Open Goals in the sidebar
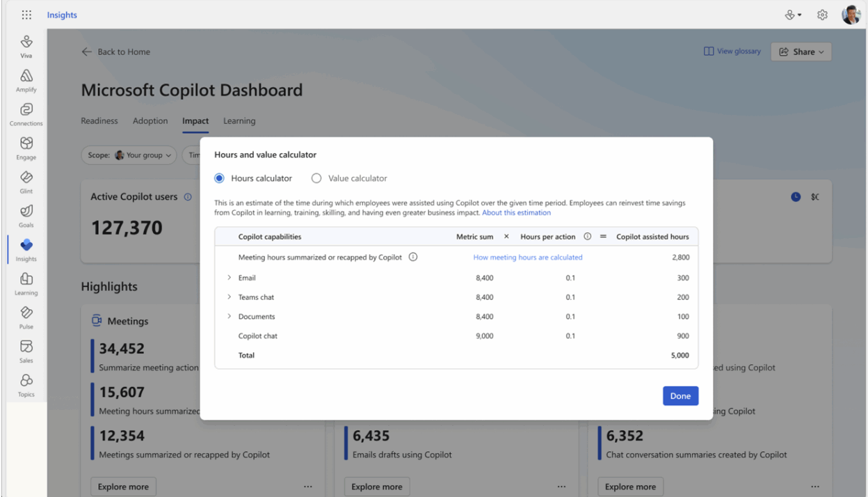 pos(26,216)
